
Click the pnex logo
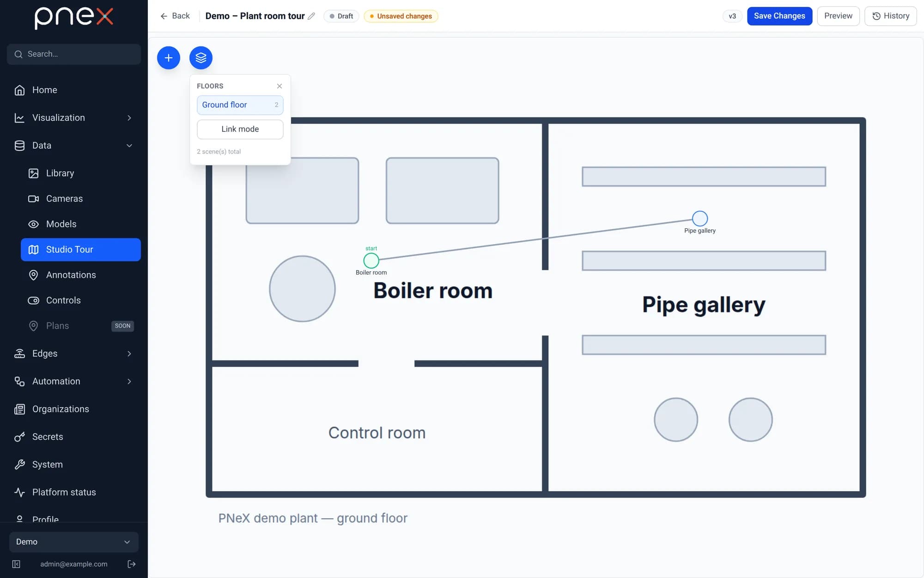click(74, 18)
